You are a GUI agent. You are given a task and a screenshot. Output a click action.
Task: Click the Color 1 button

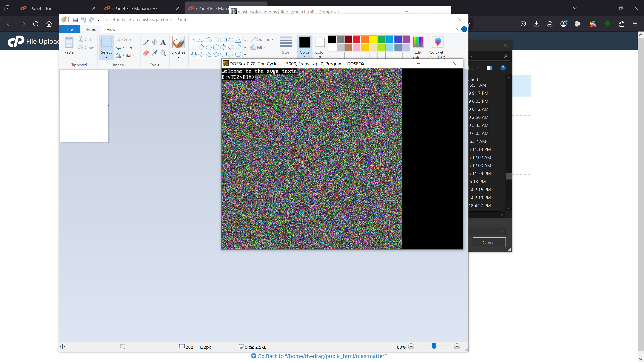click(x=304, y=47)
